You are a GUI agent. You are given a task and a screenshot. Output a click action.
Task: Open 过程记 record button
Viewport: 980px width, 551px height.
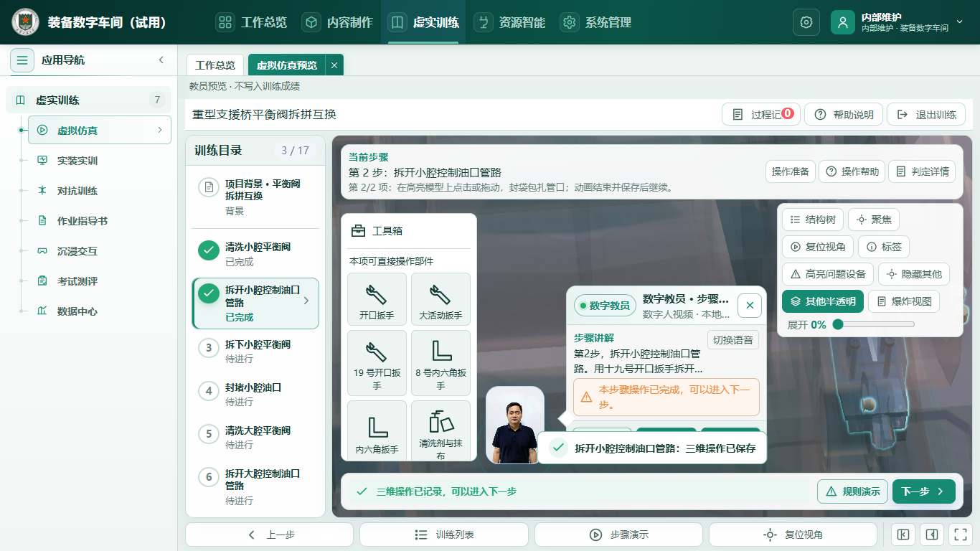click(x=760, y=115)
